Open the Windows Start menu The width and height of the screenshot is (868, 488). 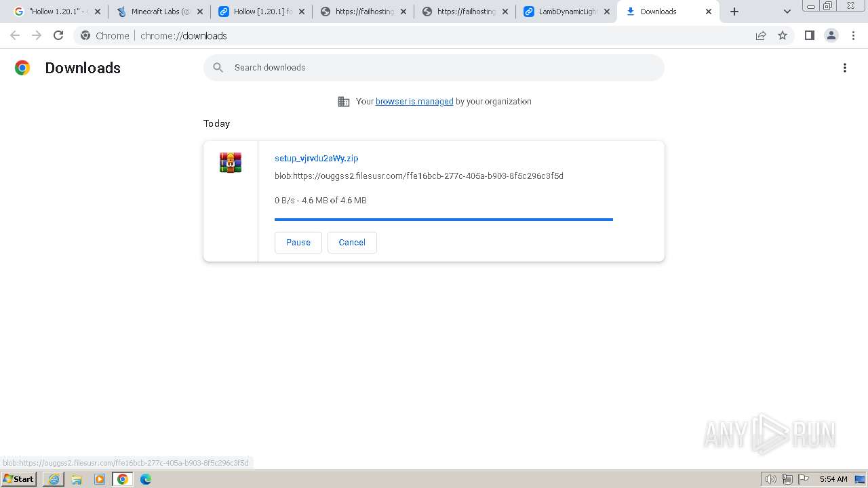point(18,479)
